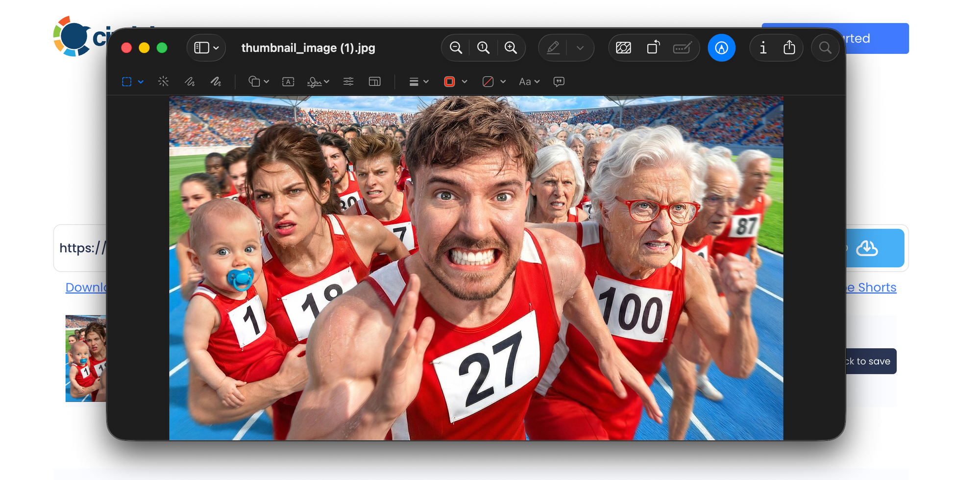Click the Zoom Out magnifier icon

pos(456,48)
